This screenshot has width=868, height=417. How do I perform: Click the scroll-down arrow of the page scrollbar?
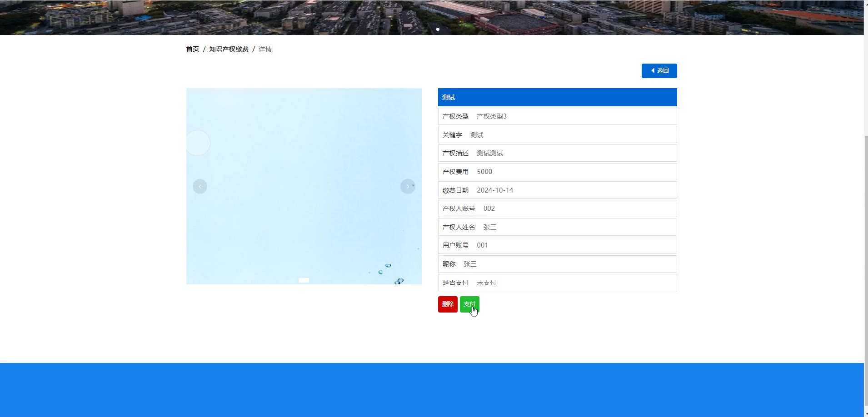[865, 414]
